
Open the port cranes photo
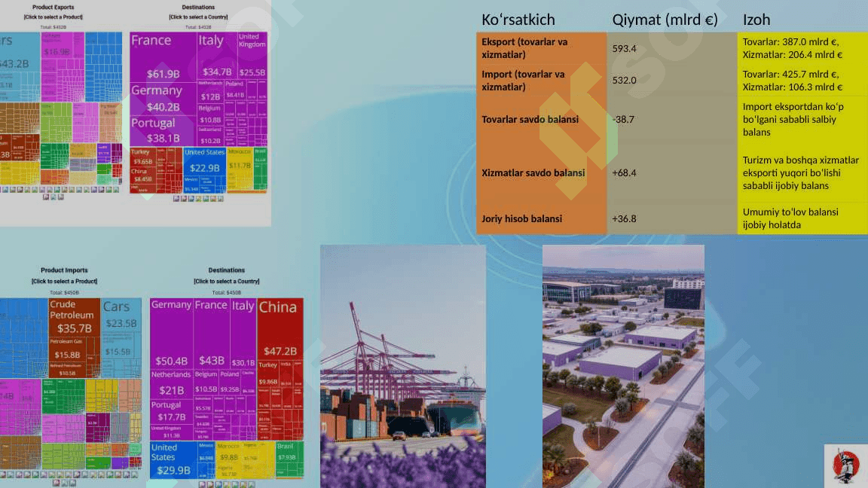coord(403,366)
